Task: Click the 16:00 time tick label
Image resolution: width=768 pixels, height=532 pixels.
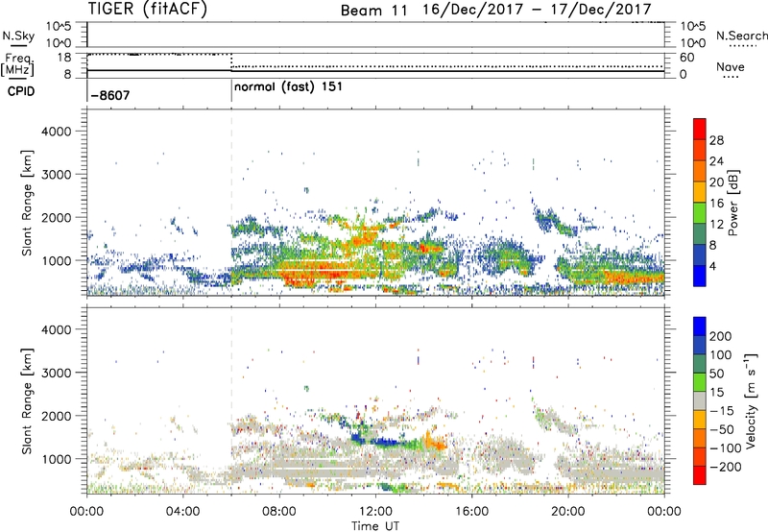Action: (x=471, y=512)
